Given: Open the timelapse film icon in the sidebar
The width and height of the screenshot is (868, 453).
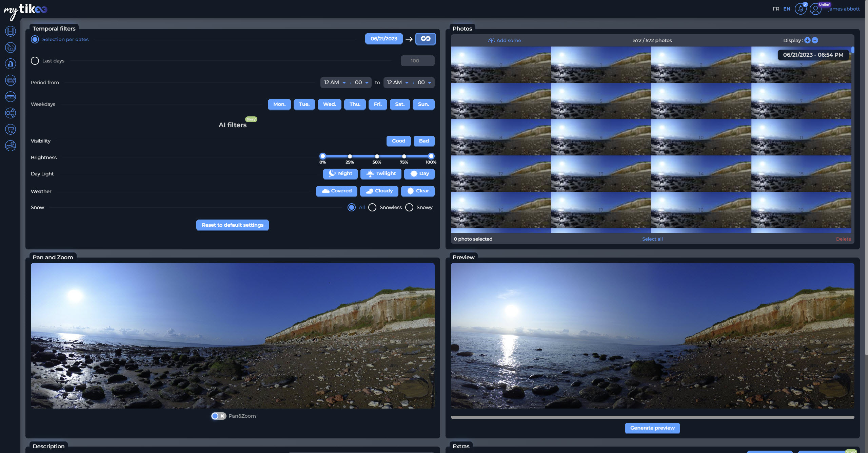Looking at the screenshot, I should pos(11,31).
